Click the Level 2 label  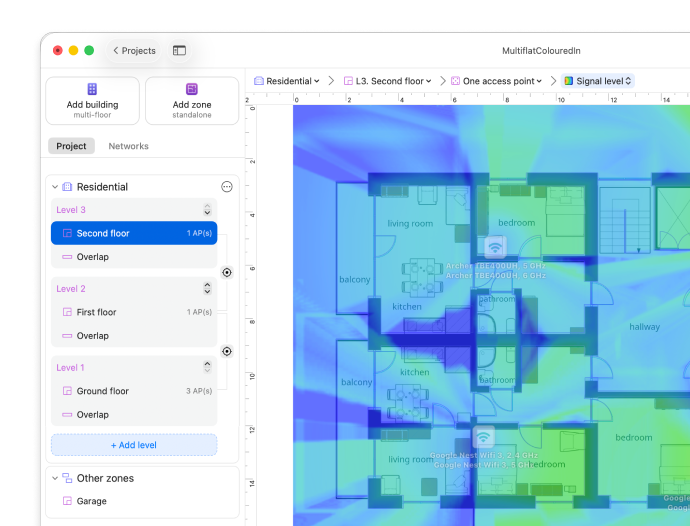coord(71,288)
